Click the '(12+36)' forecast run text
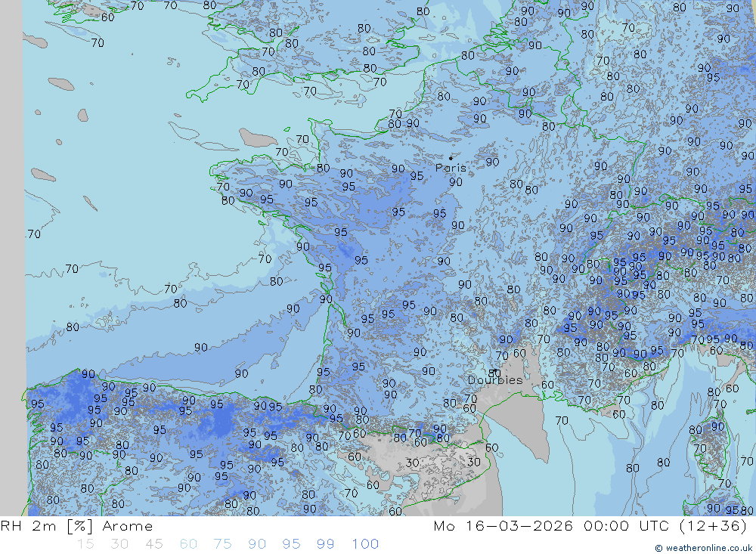Image resolution: width=756 pixels, height=554 pixels. tap(713, 525)
